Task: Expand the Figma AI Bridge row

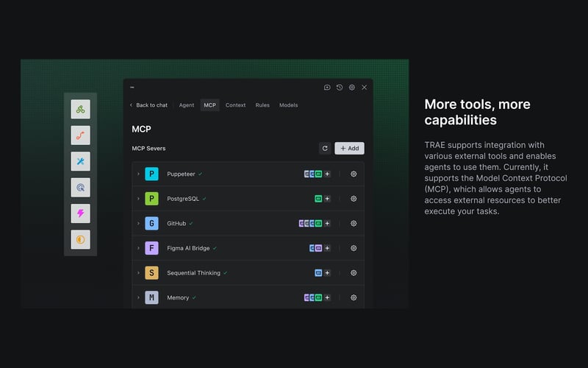Action: pos(138,248)
